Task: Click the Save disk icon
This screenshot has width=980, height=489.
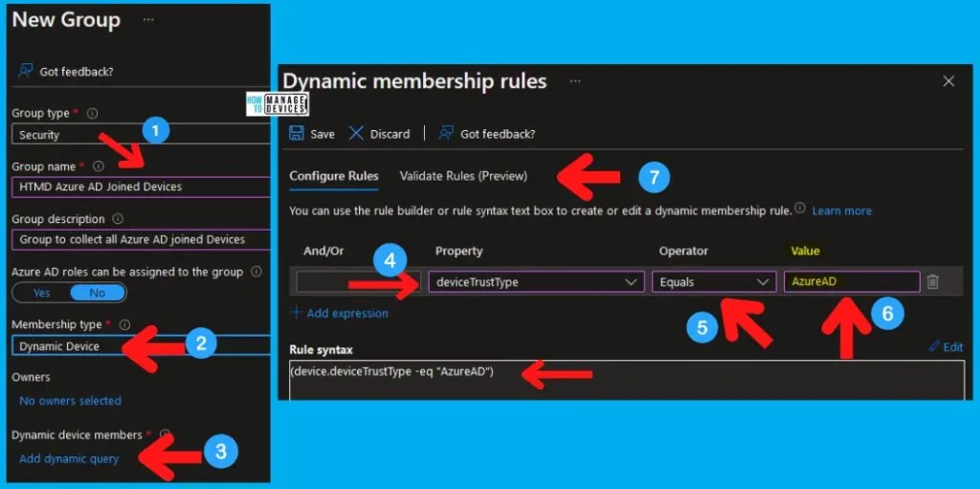Action: point(297,134)
